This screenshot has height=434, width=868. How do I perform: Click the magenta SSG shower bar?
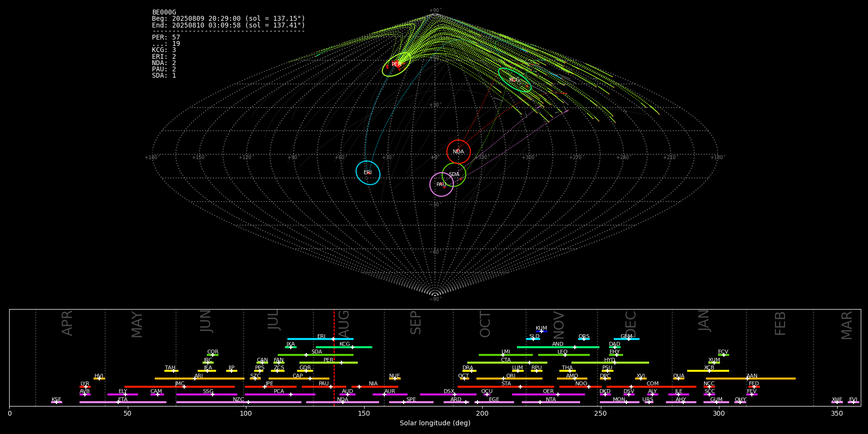pos(207,394)
